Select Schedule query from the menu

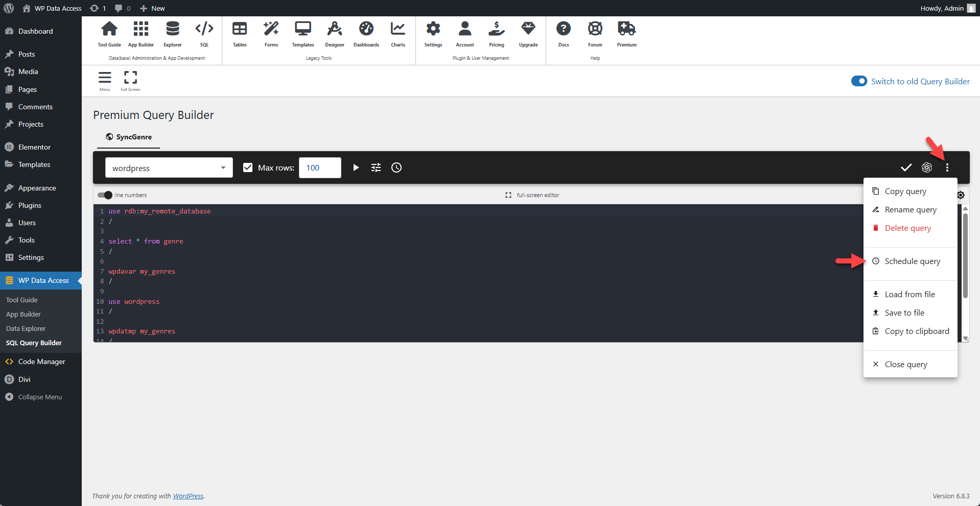tap(912, 261)
